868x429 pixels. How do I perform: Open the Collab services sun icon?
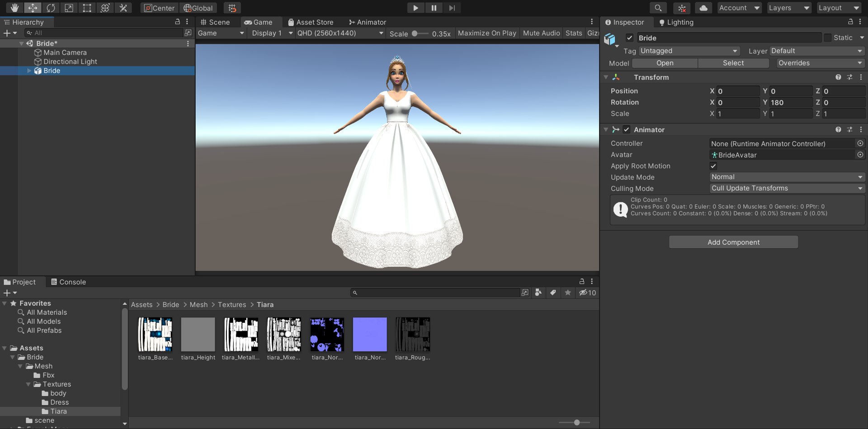(x=682, y=8)
